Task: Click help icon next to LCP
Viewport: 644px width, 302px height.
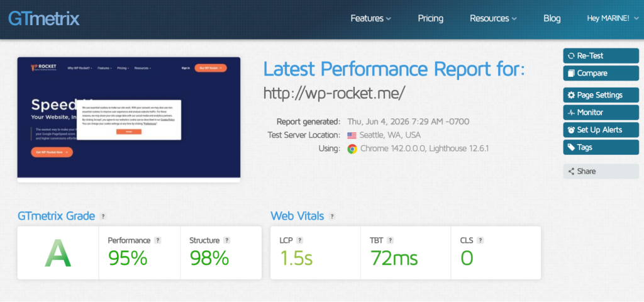Action: [300, 240]
